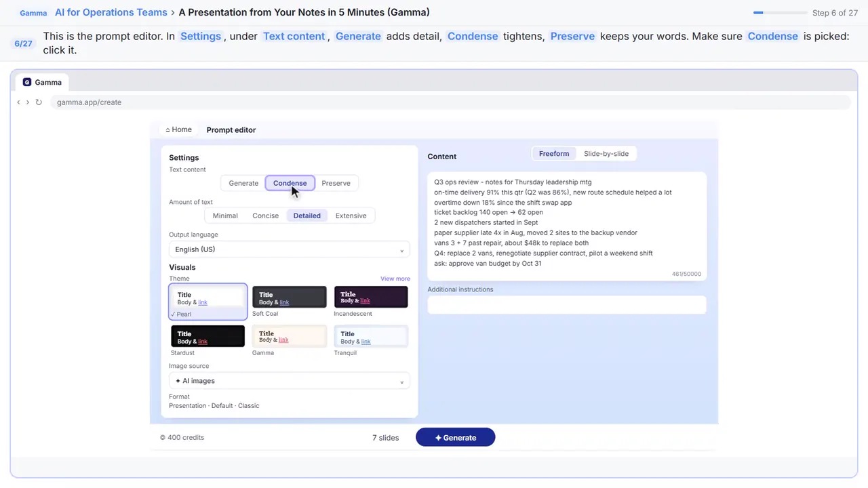Click the browser forward arrow icon
Image resolution: width=868 pixels, height=488 pixels.
pos(27,102)
